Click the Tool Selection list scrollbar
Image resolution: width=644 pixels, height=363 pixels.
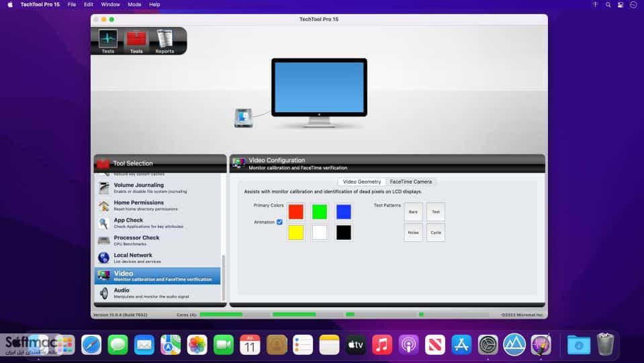[224, 278]
